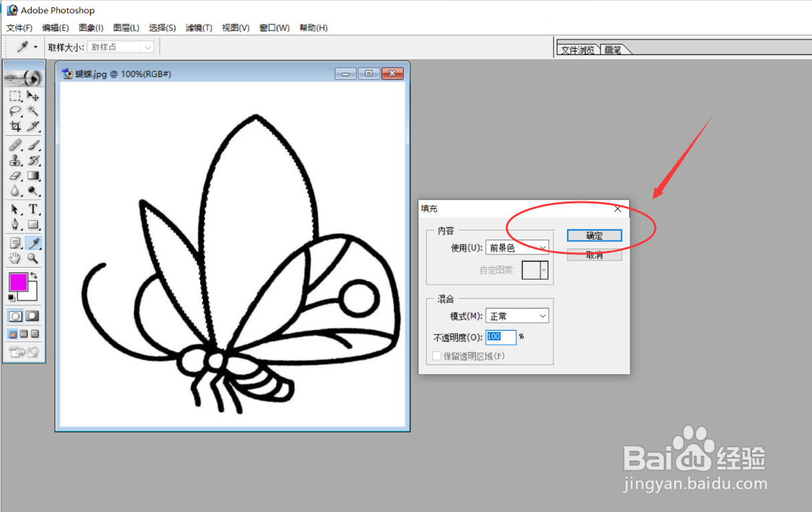This screenshot has width=812, height=512.
Task: Select the Blur tool
Action: click(15, 191)
